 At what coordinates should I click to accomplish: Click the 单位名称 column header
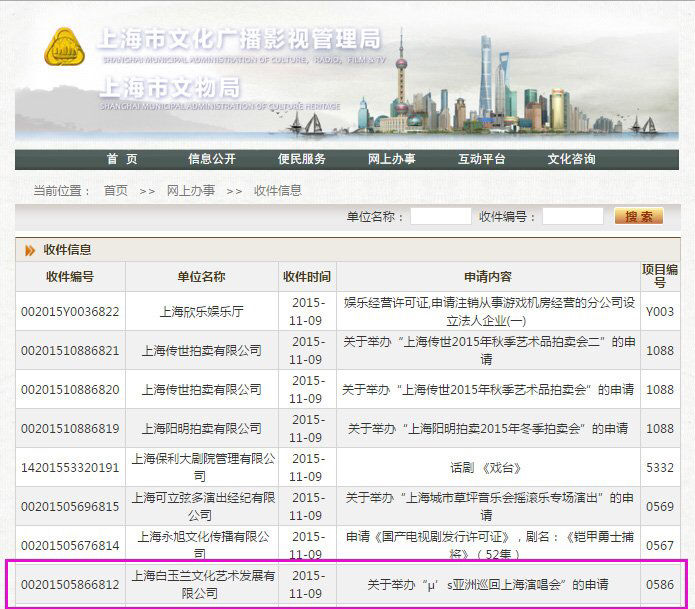[x=202, y=277]
